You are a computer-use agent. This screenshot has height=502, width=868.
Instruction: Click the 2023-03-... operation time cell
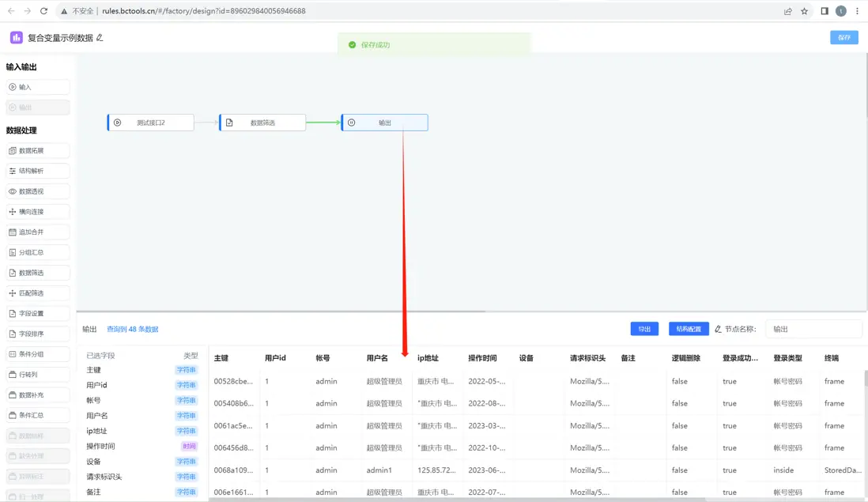(487, 425)
